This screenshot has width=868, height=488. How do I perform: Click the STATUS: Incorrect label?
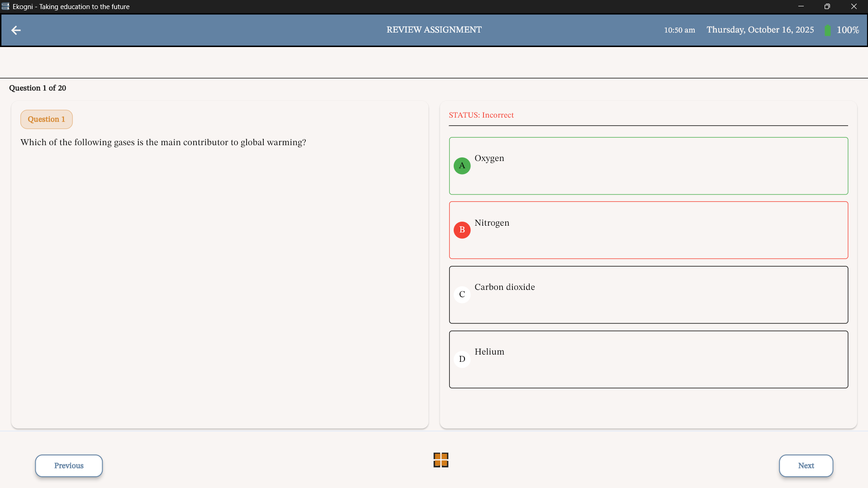coord(481,115)
